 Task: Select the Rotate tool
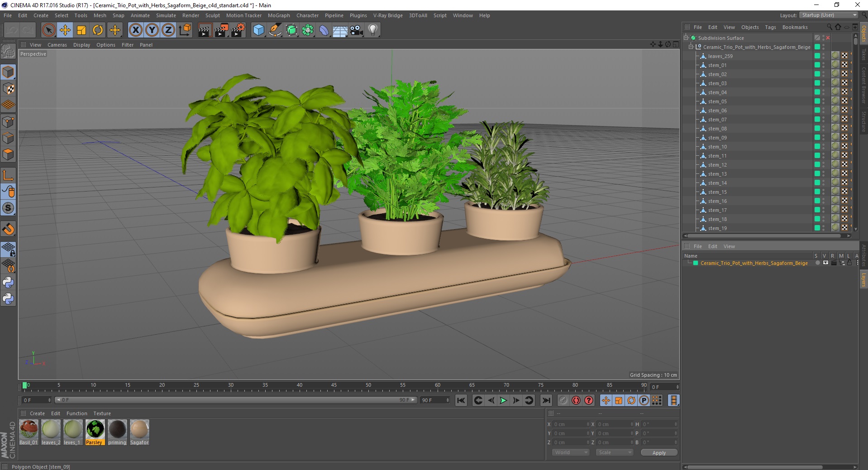(x=98, y=30)
